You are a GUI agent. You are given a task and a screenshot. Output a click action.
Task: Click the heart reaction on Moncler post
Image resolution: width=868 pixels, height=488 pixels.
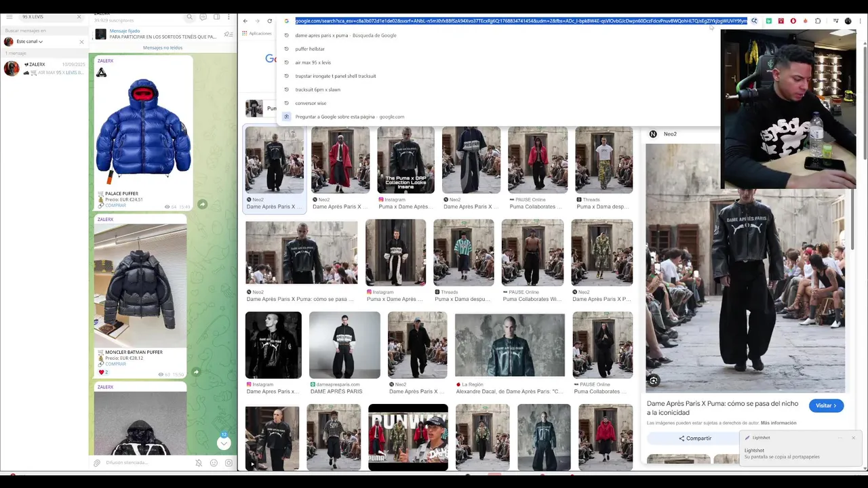(x=104, y=372)
